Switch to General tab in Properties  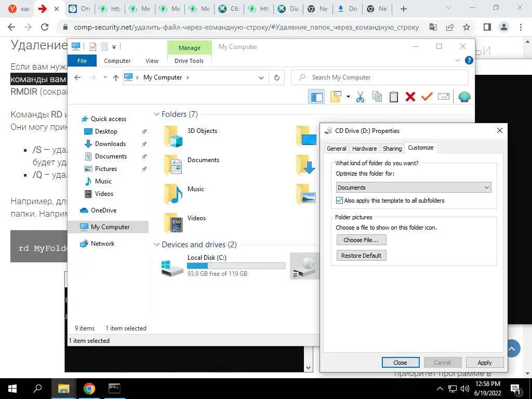[337, 149]
